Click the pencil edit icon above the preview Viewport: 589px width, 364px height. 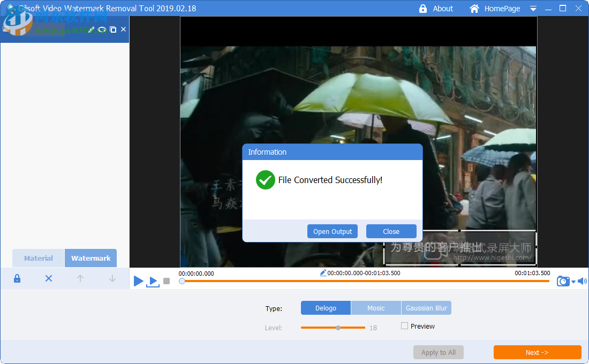91,29
